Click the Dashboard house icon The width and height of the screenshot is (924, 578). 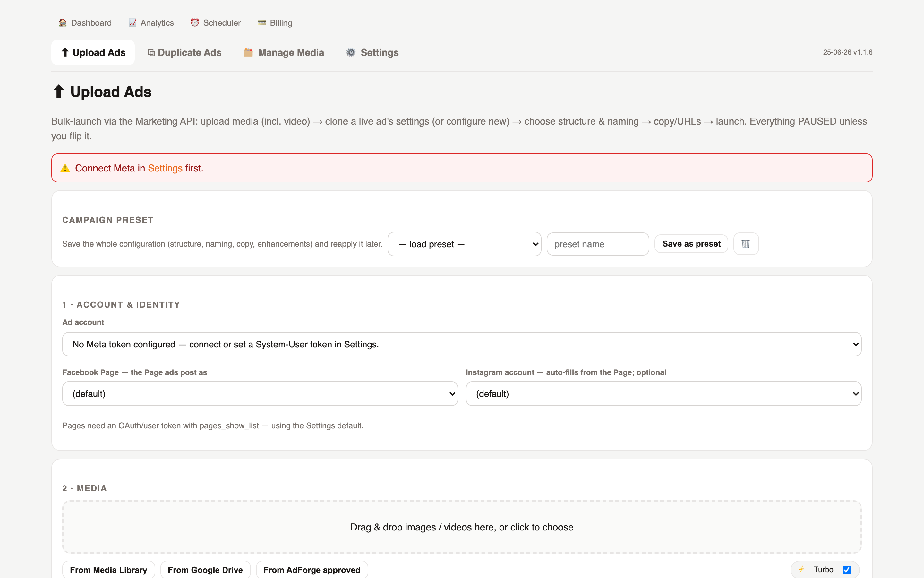[x=63, y=22]
